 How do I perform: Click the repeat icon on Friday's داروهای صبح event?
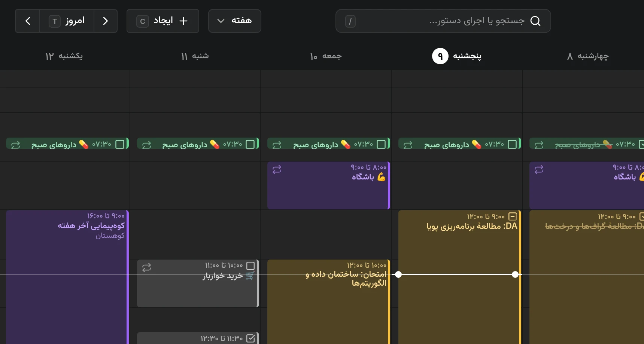pos(277,145)
